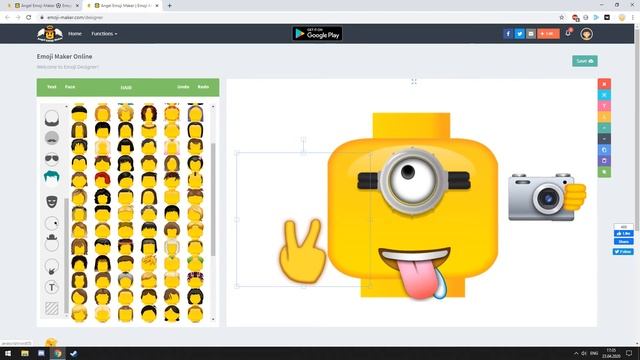Open a new browser tab
This screenshot has width=640, height=360.
click(x=169, y=6)
